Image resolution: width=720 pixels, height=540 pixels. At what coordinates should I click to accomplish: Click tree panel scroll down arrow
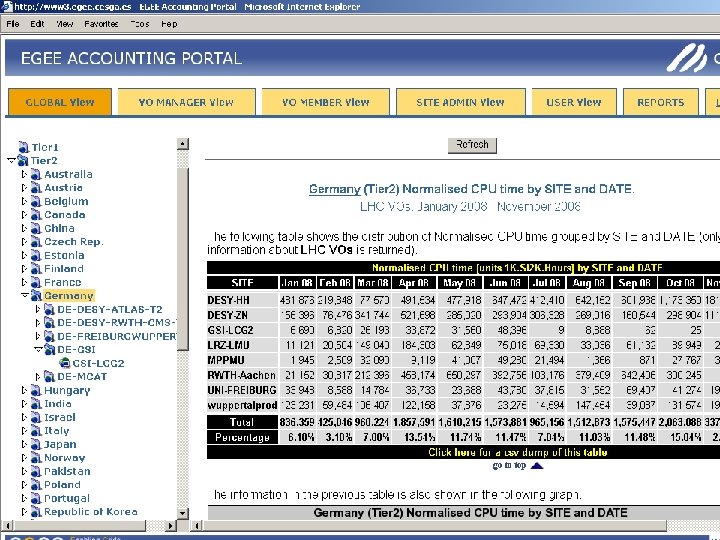[183, 513]
